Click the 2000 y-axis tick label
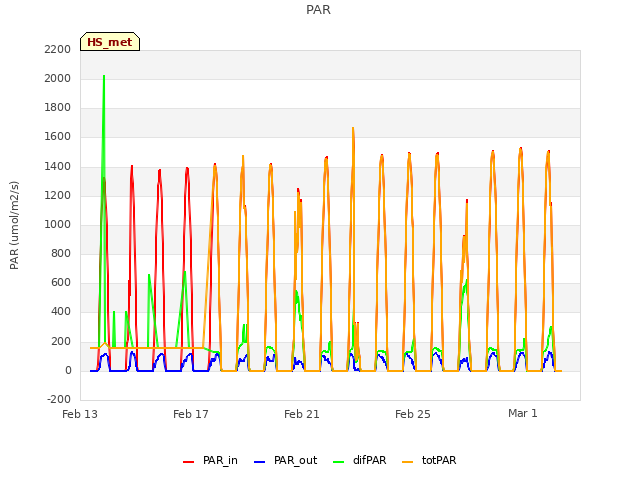Screen dimensions: 640x480 (58, 78)
